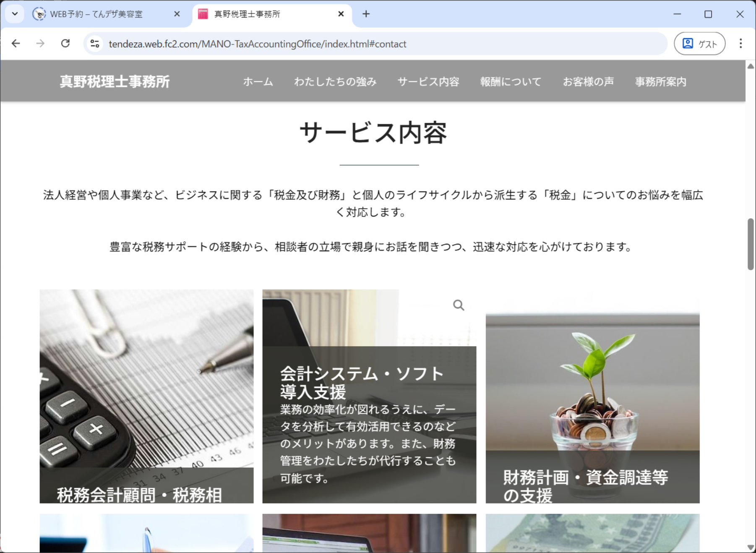The image size is (756, 553).
Task: Expand the tab search dropdown arrow
Action: [x=15, y=14]
